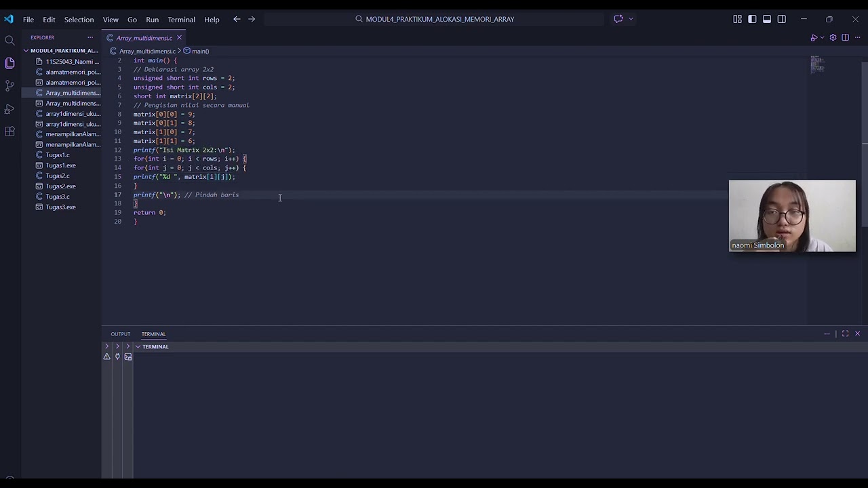Click the plug icon in terminal panel
The image size is (868, 488).
point(117,357)
